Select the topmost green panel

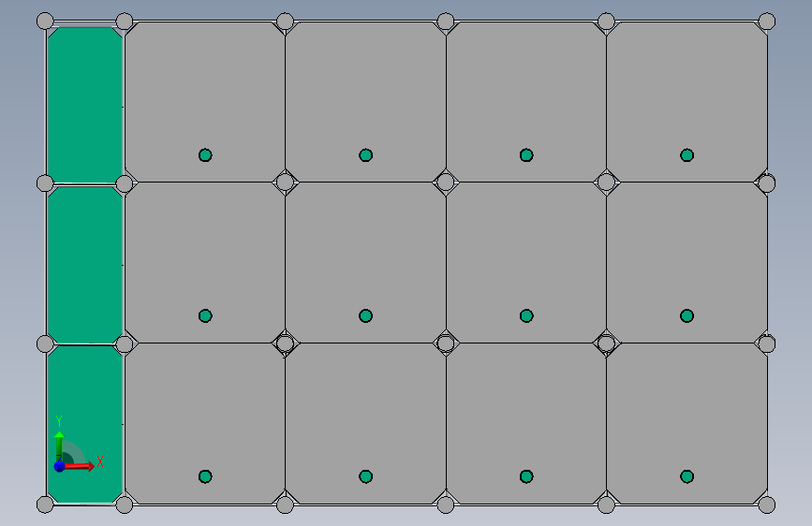(84, 105)
